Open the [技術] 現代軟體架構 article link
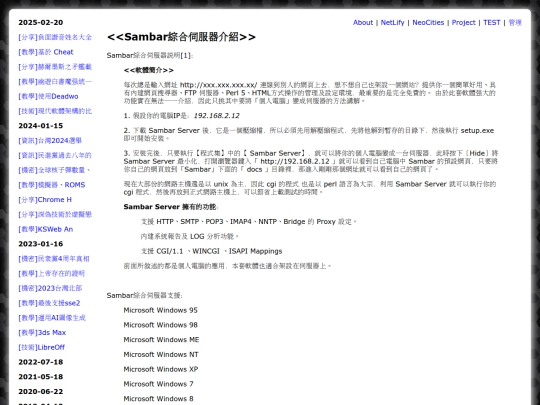Image resolution: width=540 pixels, height=405 pixels. point(55,111)
